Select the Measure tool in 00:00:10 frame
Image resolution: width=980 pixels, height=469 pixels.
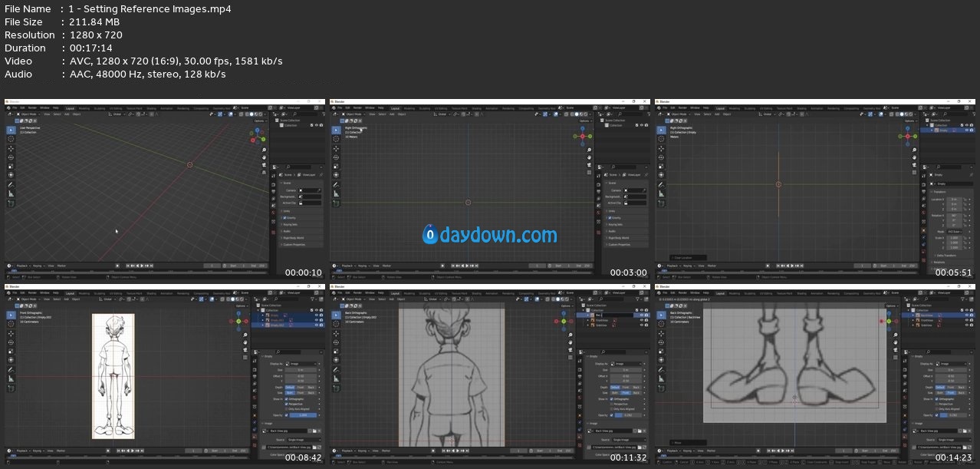(x=11, y=193)
